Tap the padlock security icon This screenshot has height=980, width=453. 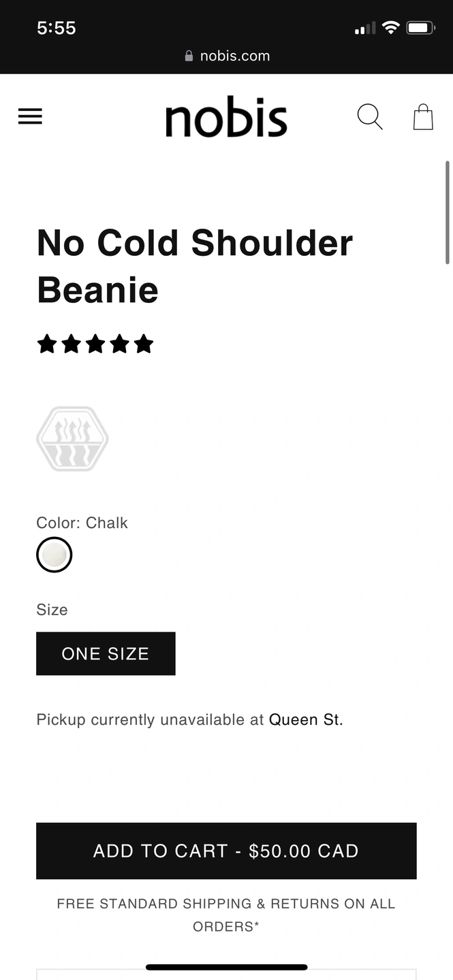(x=189, y=56)
